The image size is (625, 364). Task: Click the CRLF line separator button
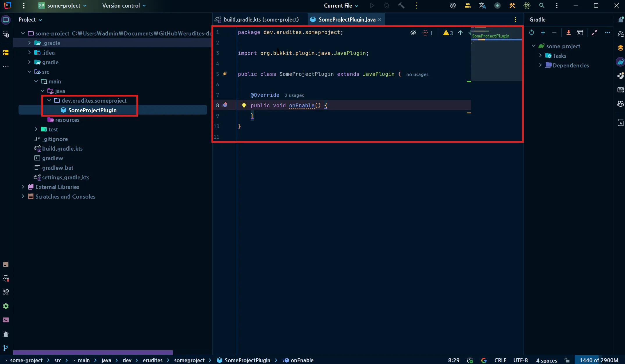[500, 360]
